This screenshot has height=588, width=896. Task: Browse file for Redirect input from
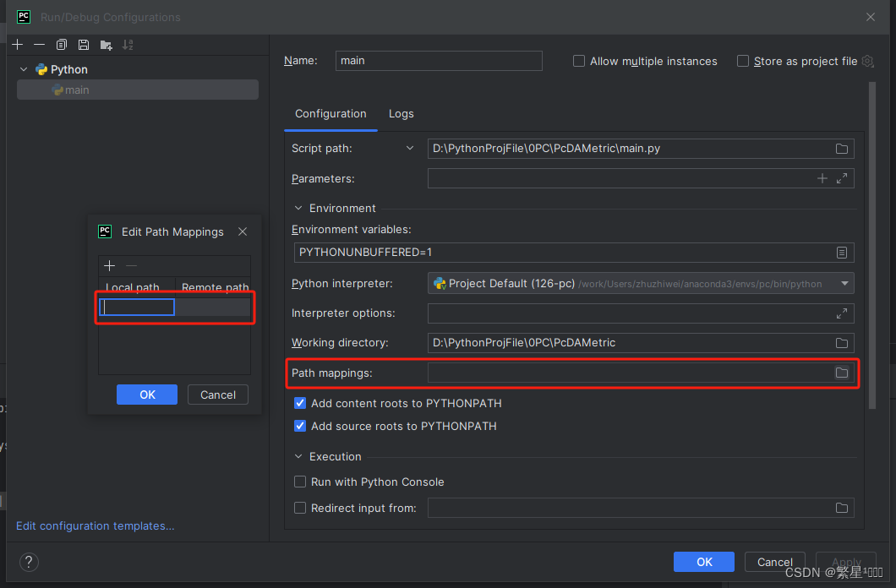click(x=842, y=508)
